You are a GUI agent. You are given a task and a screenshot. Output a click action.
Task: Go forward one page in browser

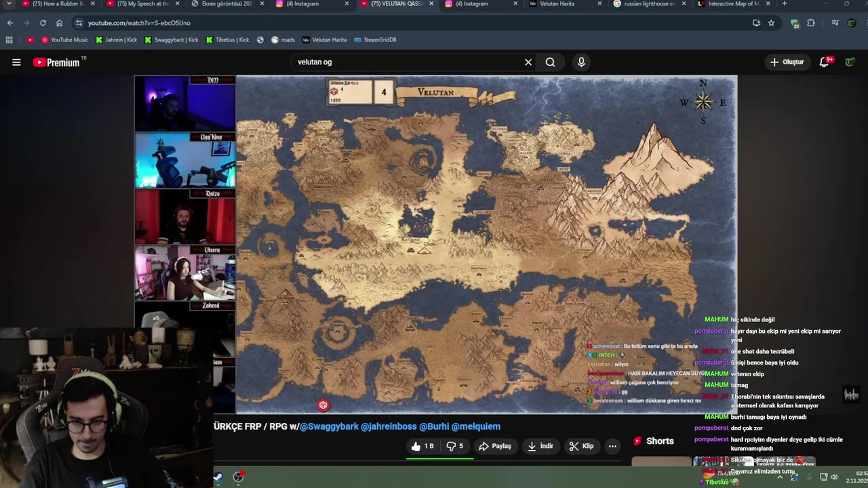pyautogui.click(x=26, y=23)
